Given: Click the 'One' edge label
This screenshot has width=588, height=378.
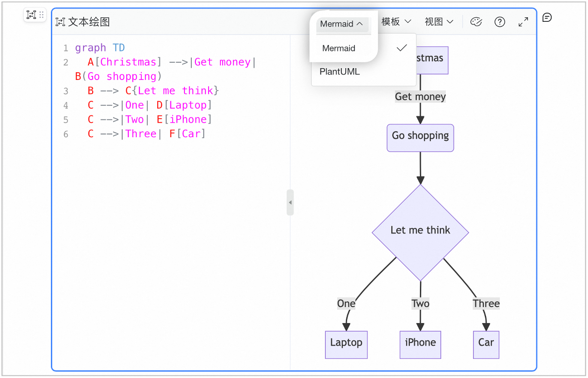Looking at the screenshot, I should (x=346, y=303).
